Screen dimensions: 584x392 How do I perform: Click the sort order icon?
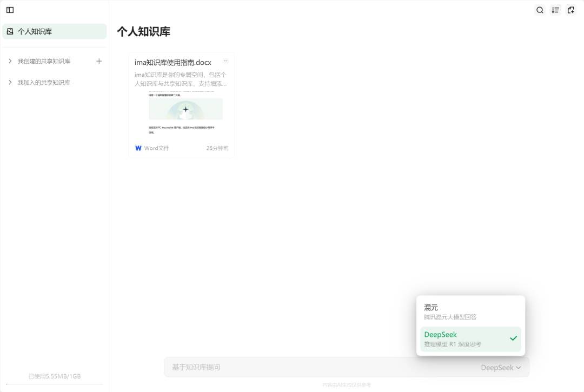555,10
